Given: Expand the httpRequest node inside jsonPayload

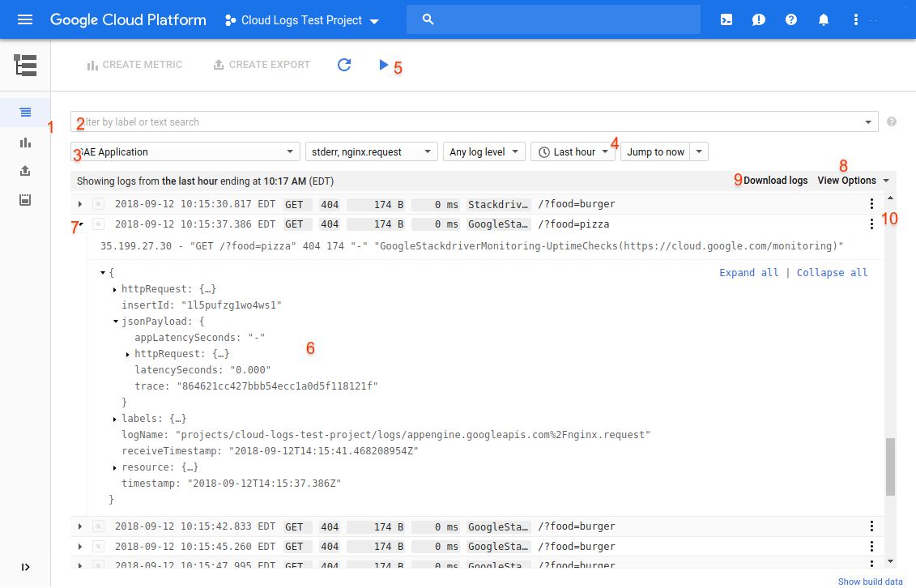Looking at the screenshot, I should (128, 353).
